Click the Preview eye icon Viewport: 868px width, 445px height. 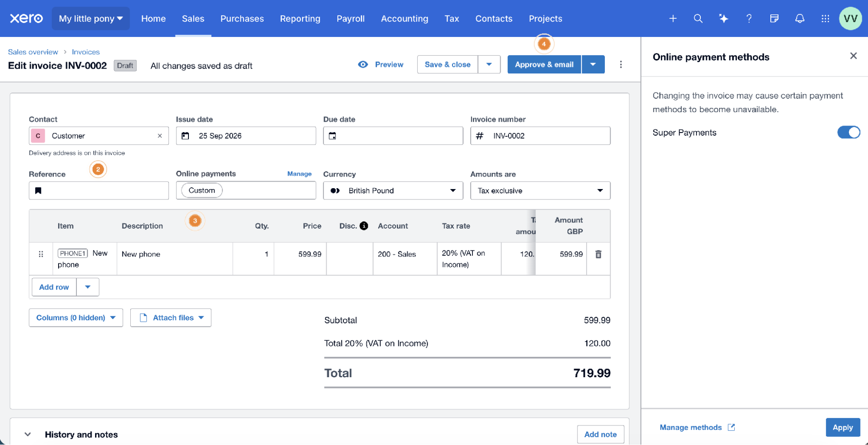tap(363, 64)
